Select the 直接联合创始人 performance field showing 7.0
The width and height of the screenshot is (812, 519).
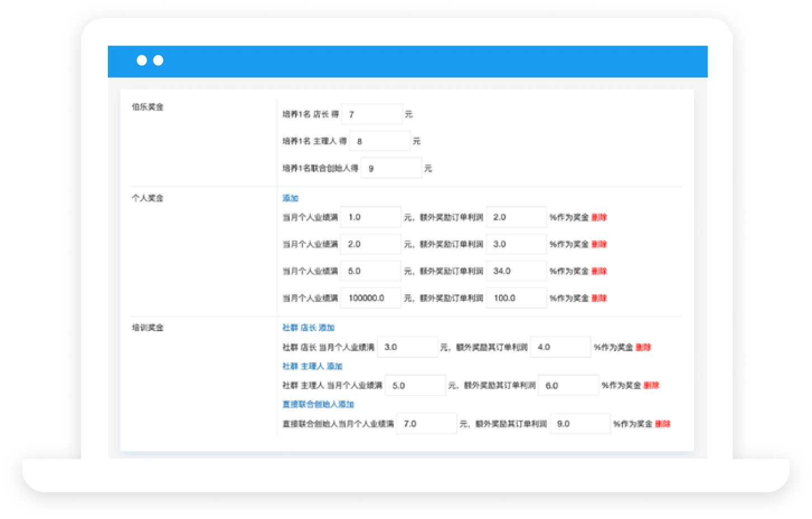point(426,424)
